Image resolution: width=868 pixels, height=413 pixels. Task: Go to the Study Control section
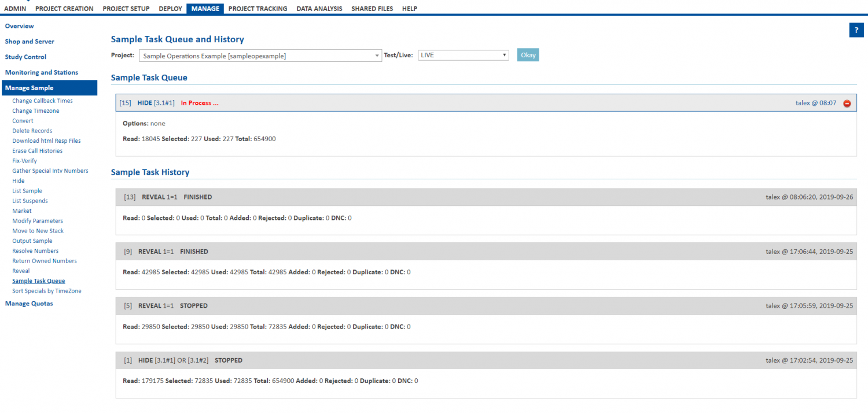[x=25, y=57]
